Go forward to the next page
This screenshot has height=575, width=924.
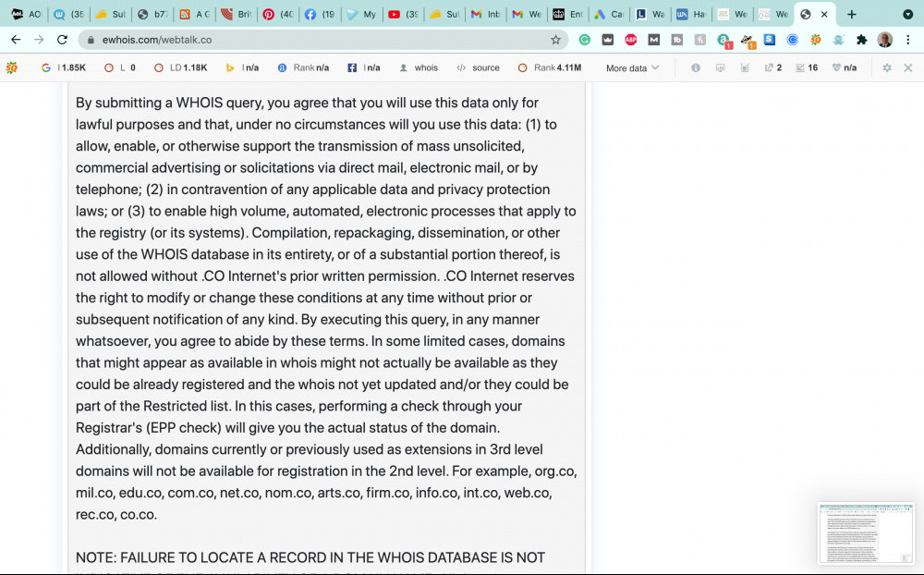[x=39, y=40]
